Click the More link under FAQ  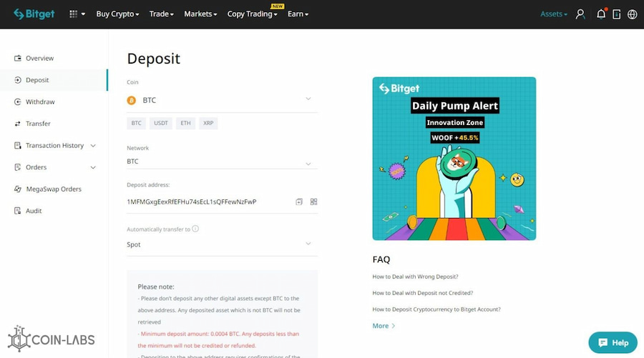[x=384, y=326]
